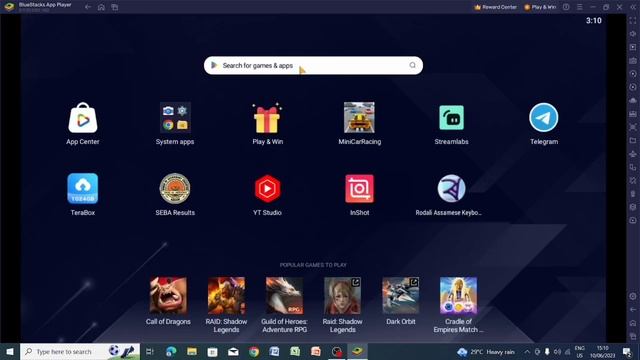Open the Telegram app
Viewport: 640px width, 360px height.
[544, 118]
